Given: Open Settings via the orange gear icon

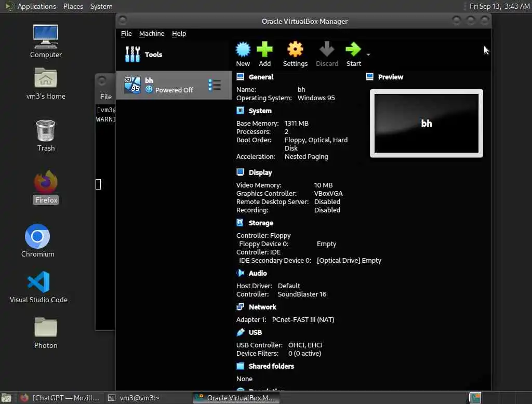Looking at the screenshot, I should click(x=295, y=50).
